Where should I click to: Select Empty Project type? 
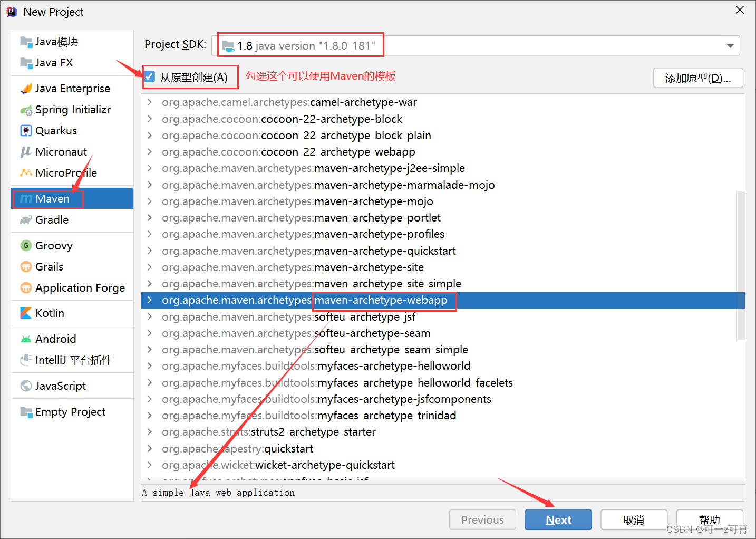pos(72,412)
